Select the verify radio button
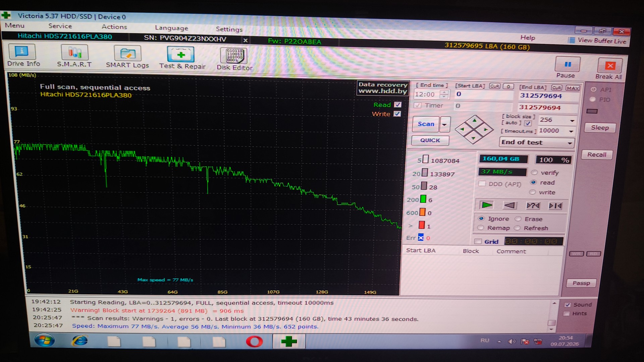 click(534, 173)
